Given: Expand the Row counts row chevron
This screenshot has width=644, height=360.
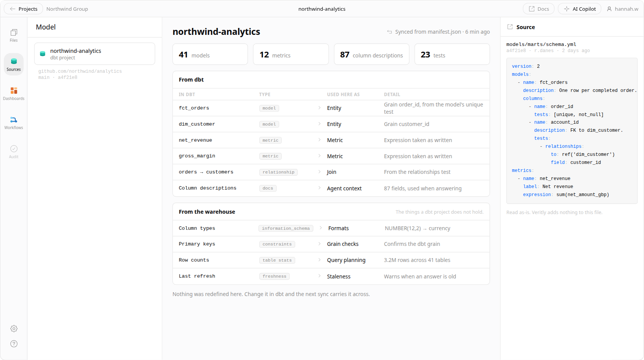Looking at the screenshot, I should [x=319, y=260].
